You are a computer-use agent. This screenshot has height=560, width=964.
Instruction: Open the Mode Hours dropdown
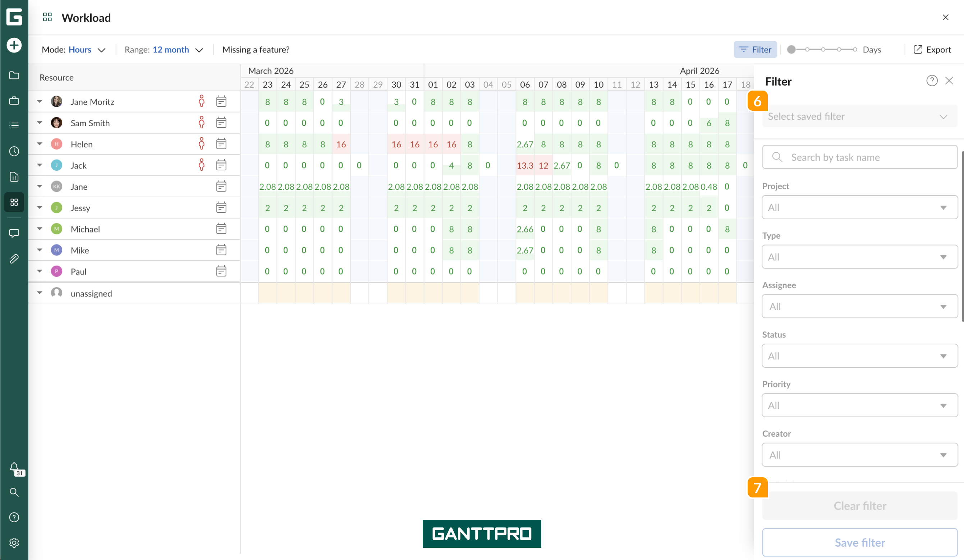coord(73,50)
